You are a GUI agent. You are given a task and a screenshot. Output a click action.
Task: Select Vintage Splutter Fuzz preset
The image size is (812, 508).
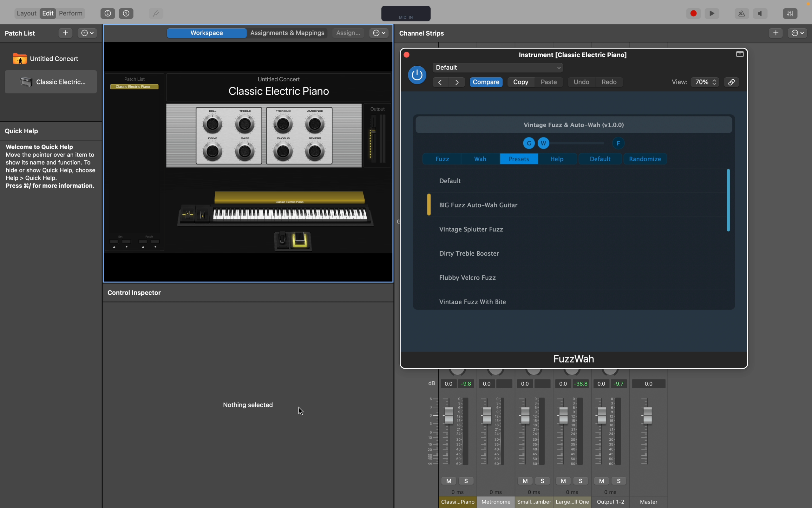576,229
